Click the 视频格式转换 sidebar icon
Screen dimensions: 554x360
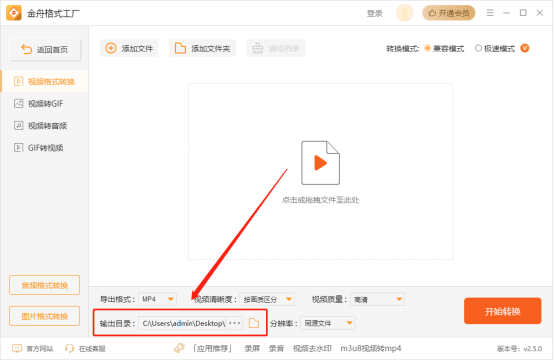point(18,82)
